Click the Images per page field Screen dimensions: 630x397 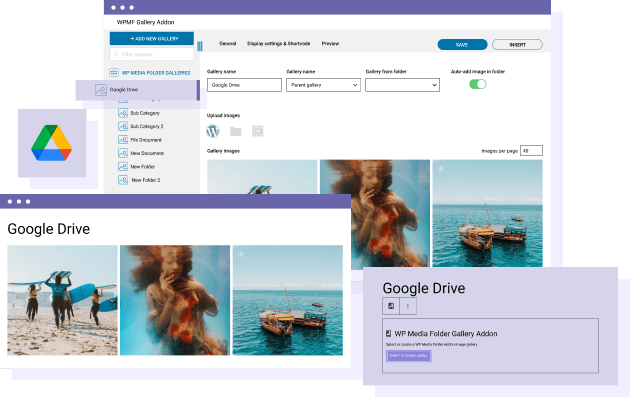531,151
